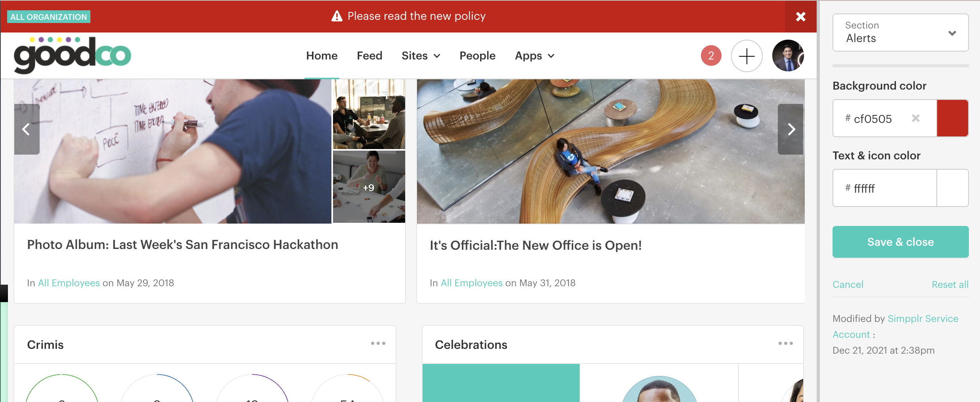Go to next carousel slide

point(791,129)
